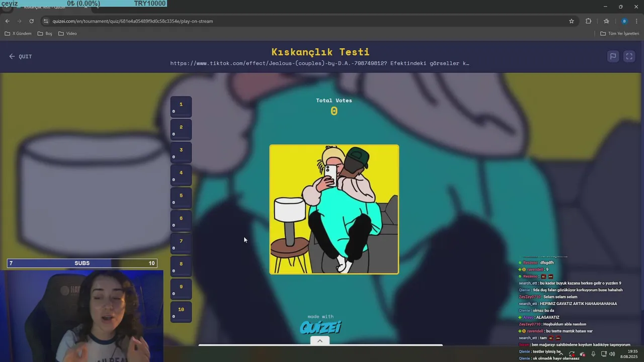Open the clock showing 19:35

coord(629,354)
